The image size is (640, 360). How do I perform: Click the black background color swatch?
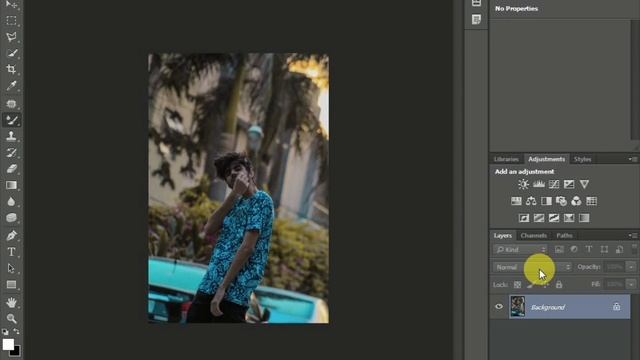(x=16, y=352)
